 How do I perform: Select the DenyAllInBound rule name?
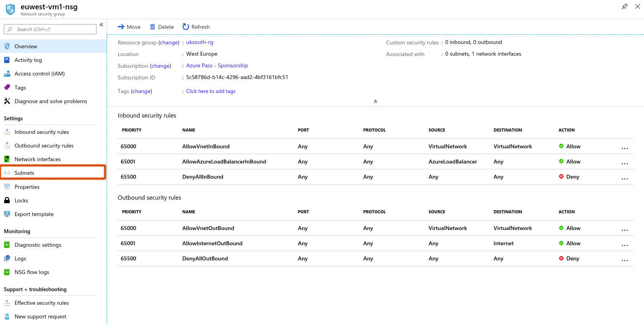[x=203, y=177]
